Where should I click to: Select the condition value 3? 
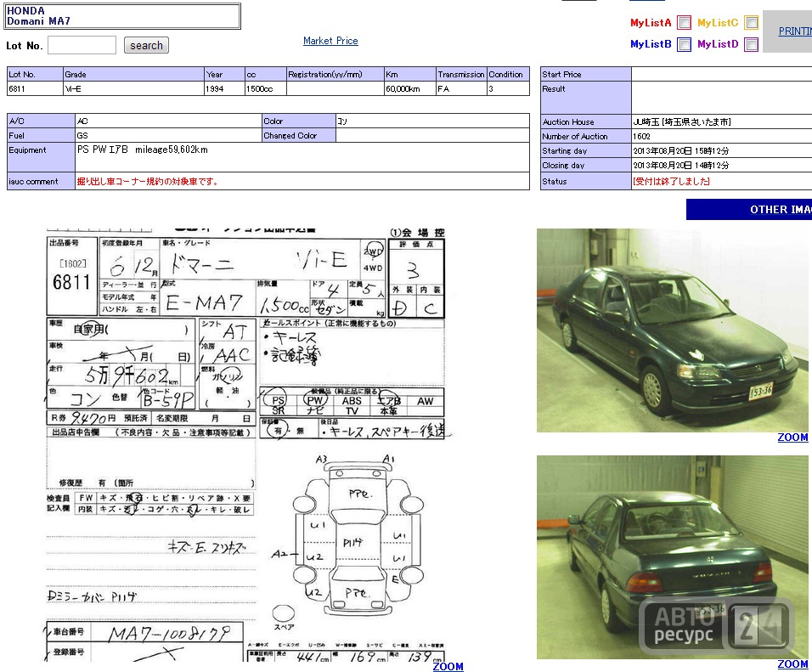click(491, 88)
